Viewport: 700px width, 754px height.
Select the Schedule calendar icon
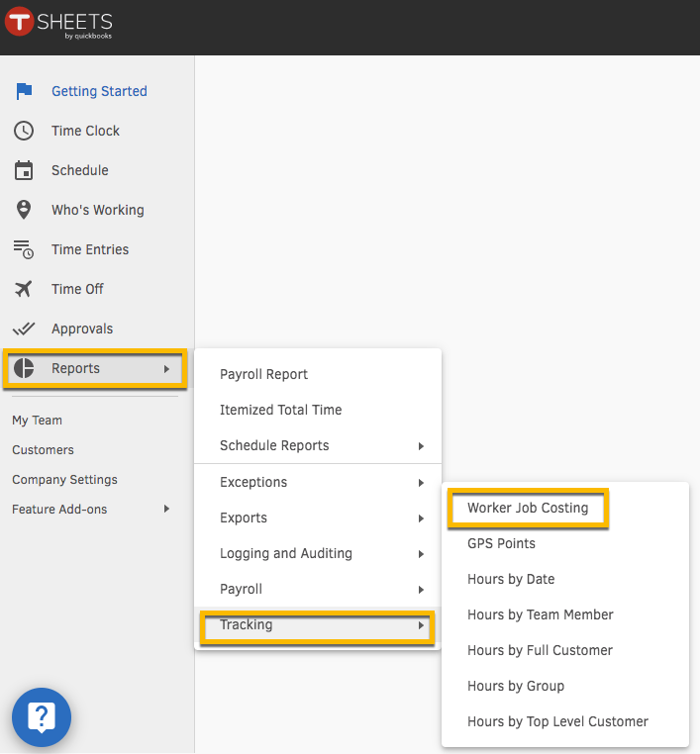tap(24, 170)
